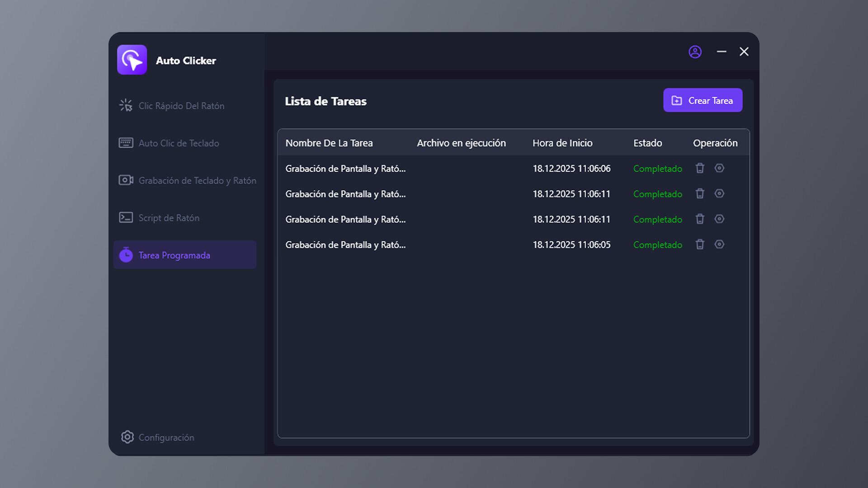Open Configuración settings

click(x=166, y=437)
